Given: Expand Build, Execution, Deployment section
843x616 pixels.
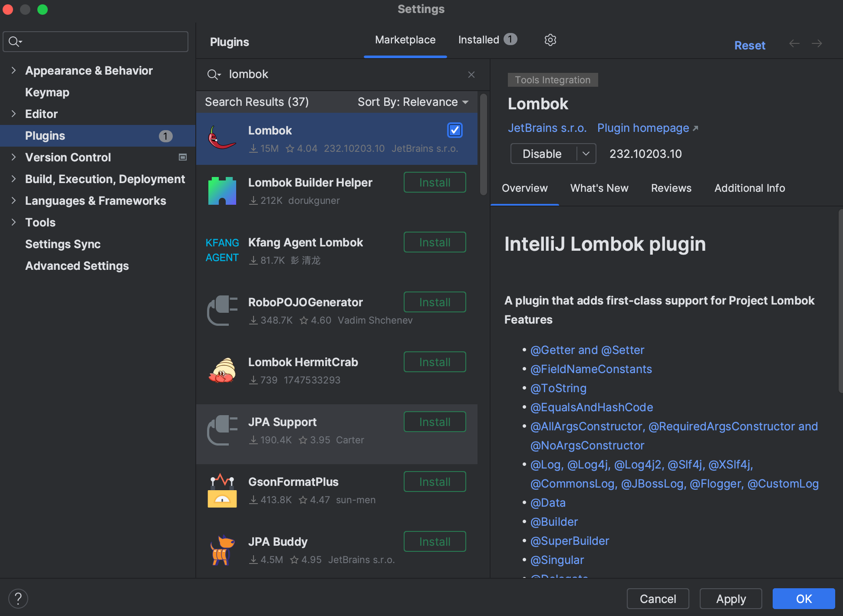Looking at the screenshot, I should click(x=13, y=179).
